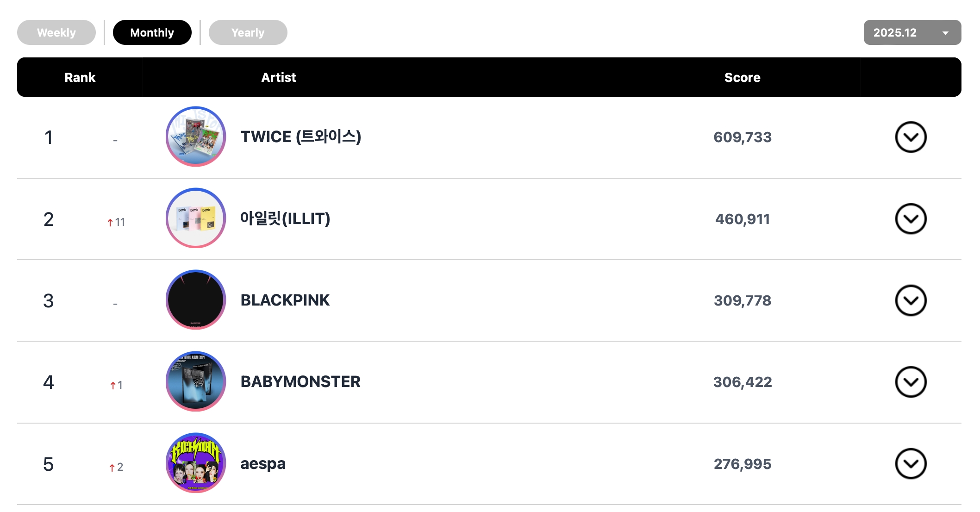Click the ILLIT album thumbnail
The height and width of the screenshot is (512, 980).
point(196,218)
